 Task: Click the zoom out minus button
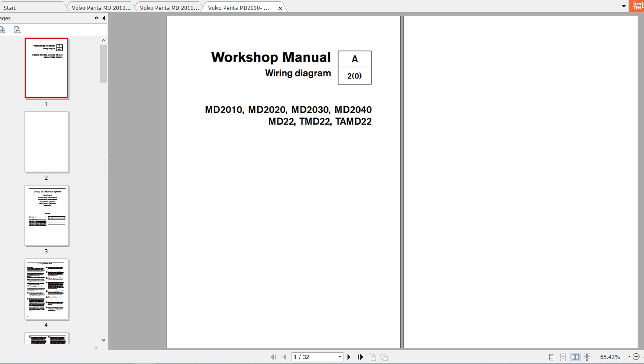[636, 357]
